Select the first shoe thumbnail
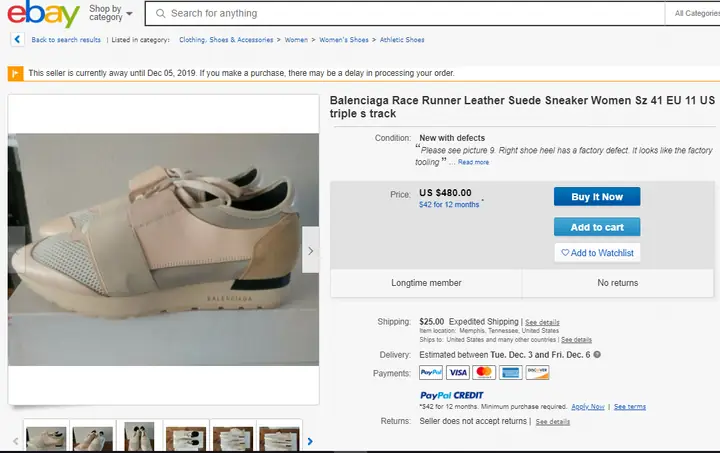This screenshot has width=720, height=453. (46, 438)
